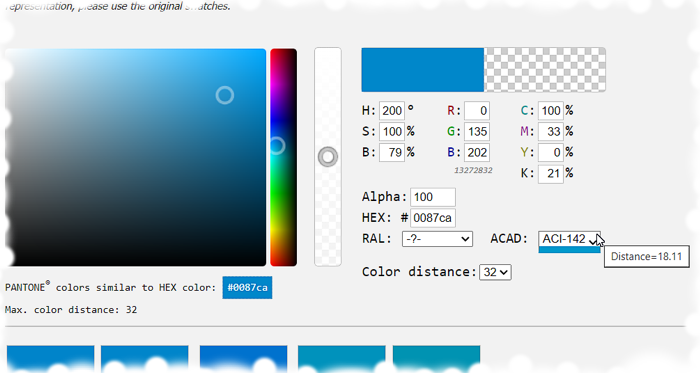Click the Alpha input field
Viewport: 700px width, 373px height.
pyautogui.click(x=433, y=197)
